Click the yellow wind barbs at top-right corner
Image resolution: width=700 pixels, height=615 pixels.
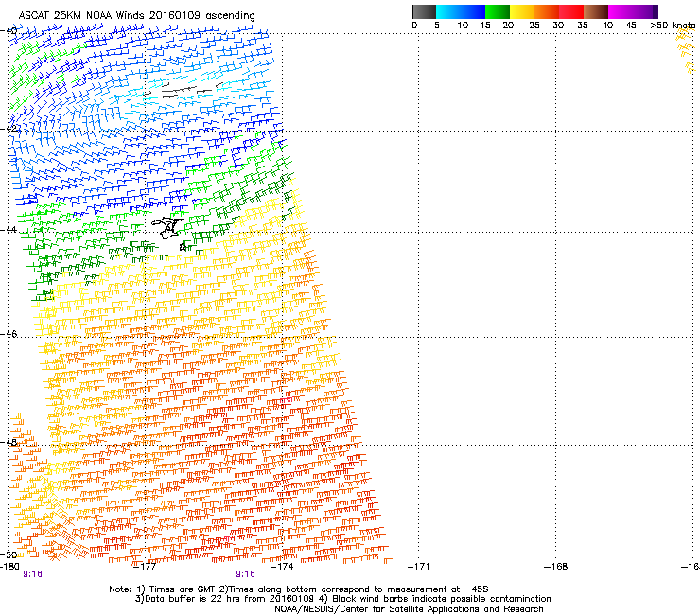tap(686, 50)
